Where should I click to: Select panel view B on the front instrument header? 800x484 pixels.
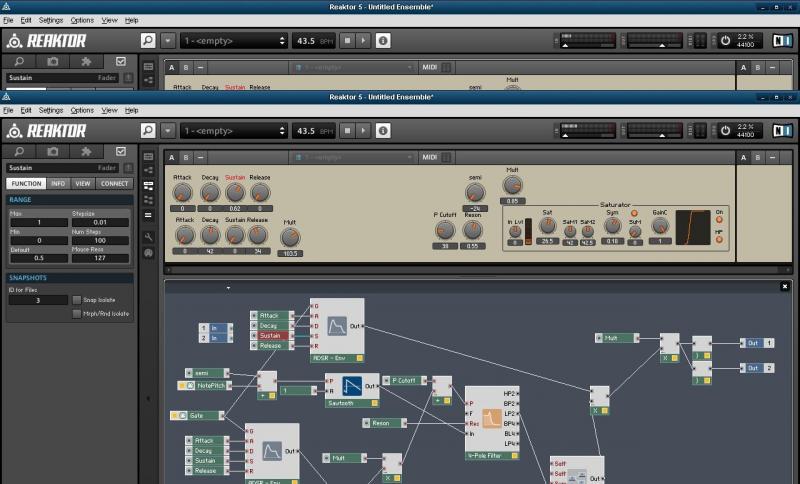186,158
